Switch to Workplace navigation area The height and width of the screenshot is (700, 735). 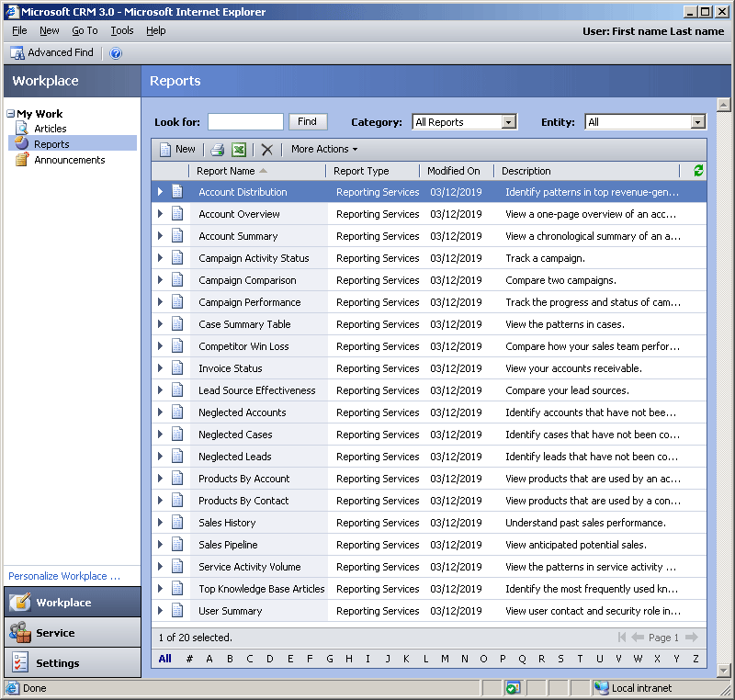(x=73, y=602)
